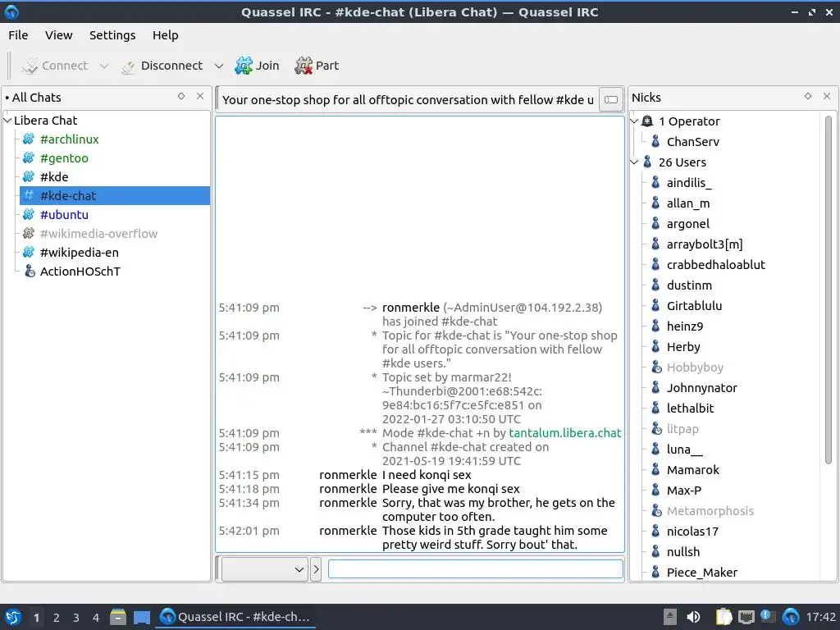Screen dimensions: 840x630
Task: Float the Nicks panel
Action: click(x=808, y=97)
